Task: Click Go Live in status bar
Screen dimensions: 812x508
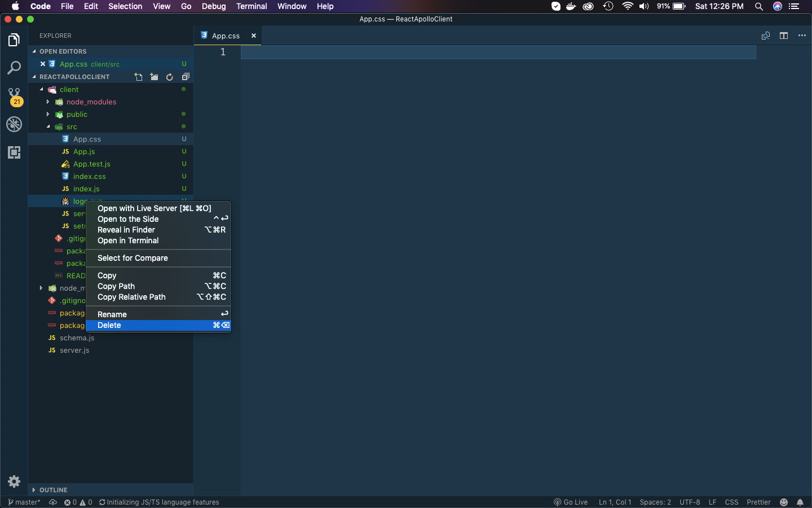Action: [x=571, y=502]
